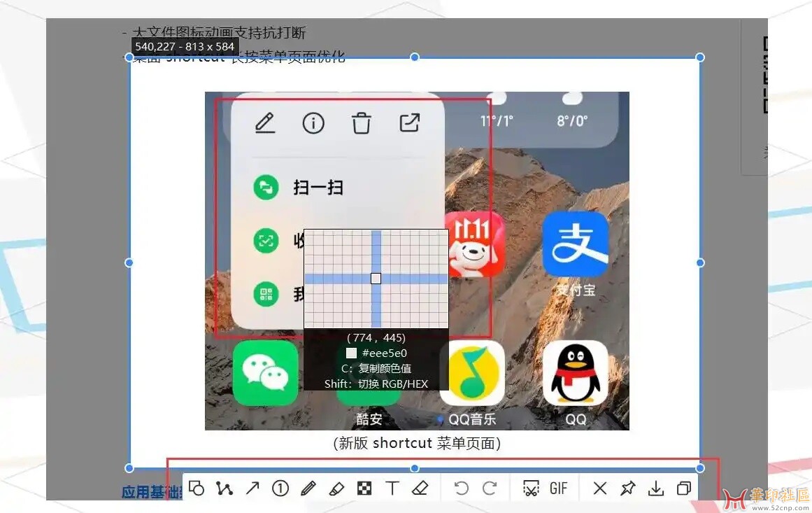The image size is (812, 513).
Task: Copy the screenshot to clipboard
Action: click(683, 488)
